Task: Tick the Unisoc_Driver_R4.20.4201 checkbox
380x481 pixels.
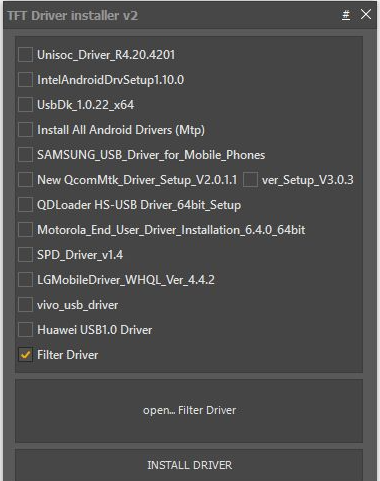Action: pyautogui.click(x=25, y=55)
